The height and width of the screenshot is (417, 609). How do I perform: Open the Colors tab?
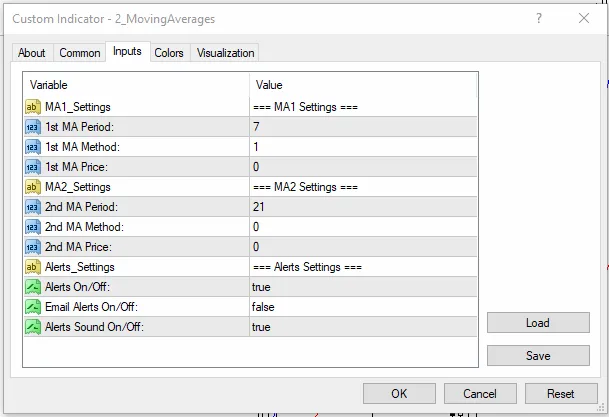(169, 53)
